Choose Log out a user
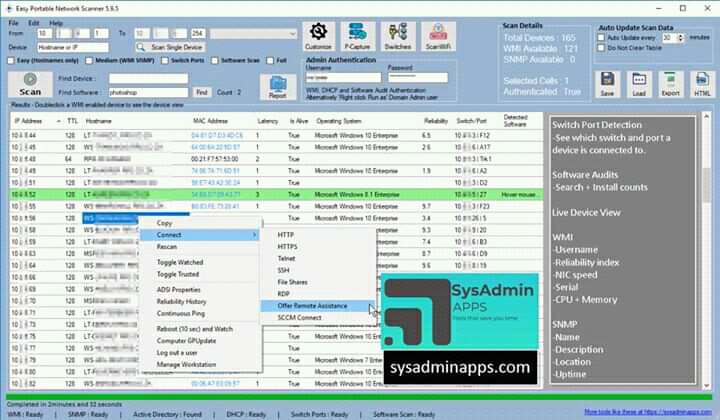This screenshot has width=720, height=420. tap(200, 353)
